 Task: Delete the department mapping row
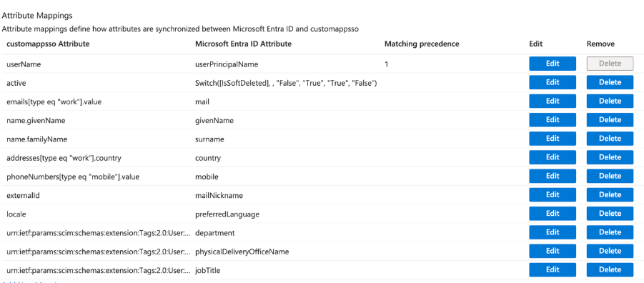click(x=610, y=232)
